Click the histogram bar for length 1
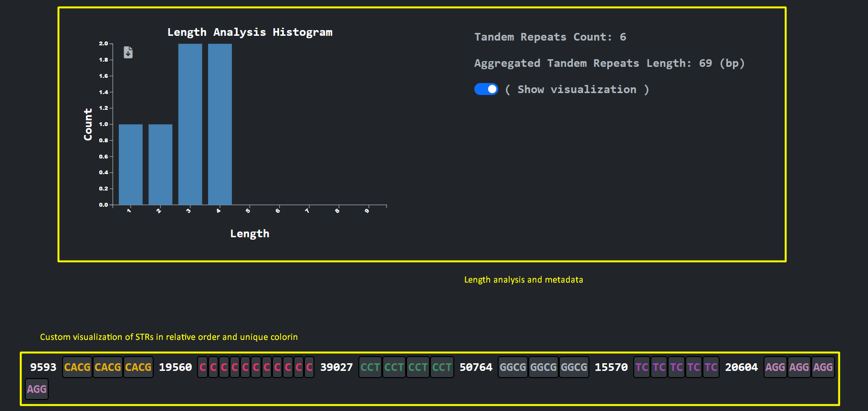 [x=130, y=164]
